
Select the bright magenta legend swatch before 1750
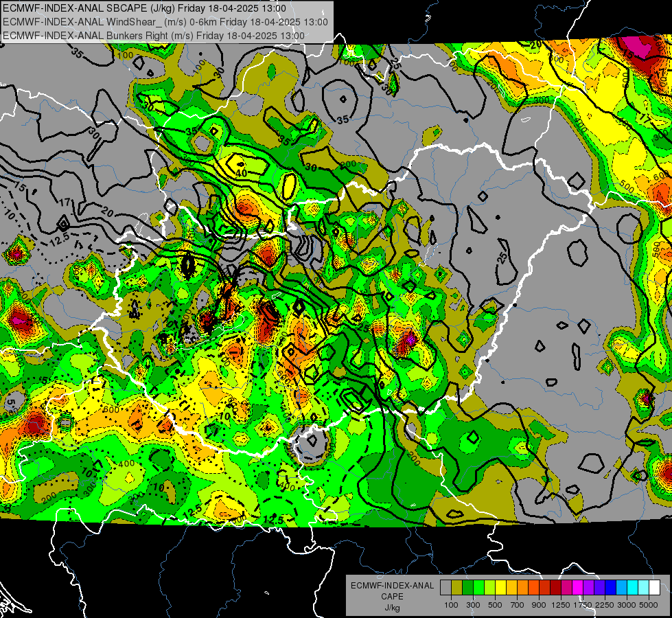578,588
